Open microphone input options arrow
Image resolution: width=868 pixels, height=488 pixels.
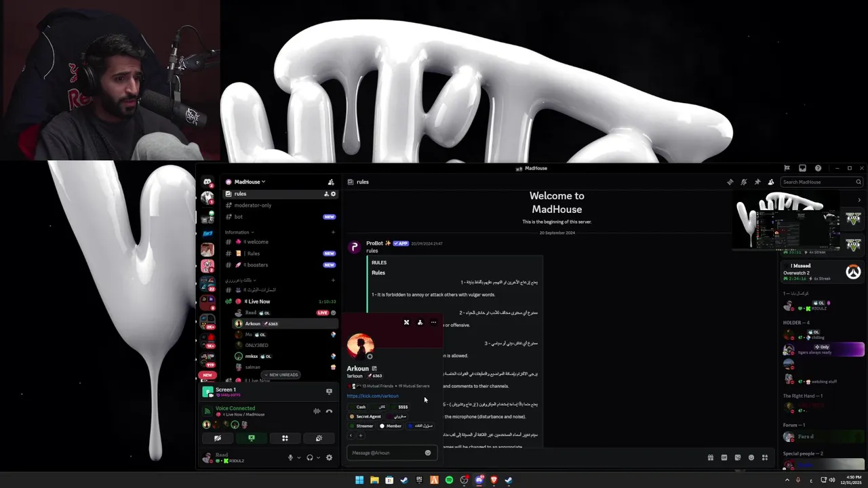[298, 457]
